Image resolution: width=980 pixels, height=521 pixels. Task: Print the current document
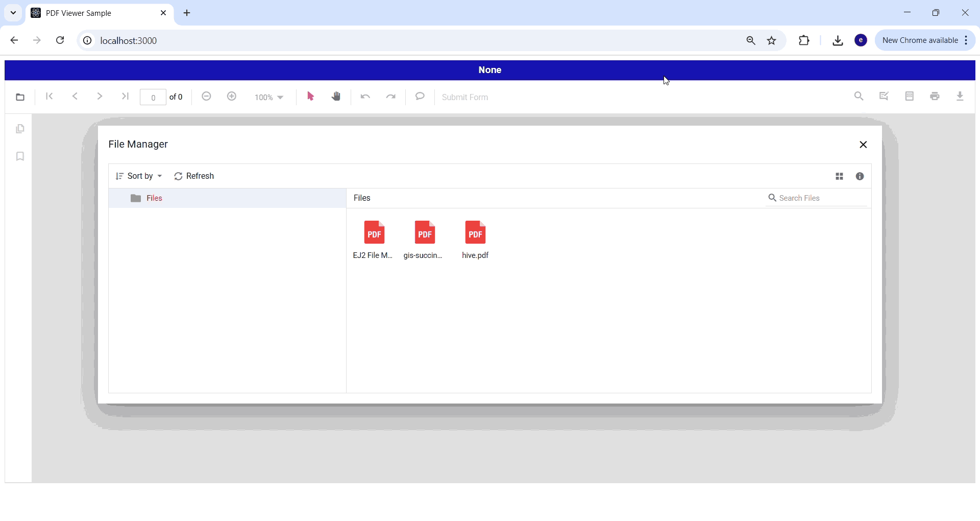click(935, 97)
